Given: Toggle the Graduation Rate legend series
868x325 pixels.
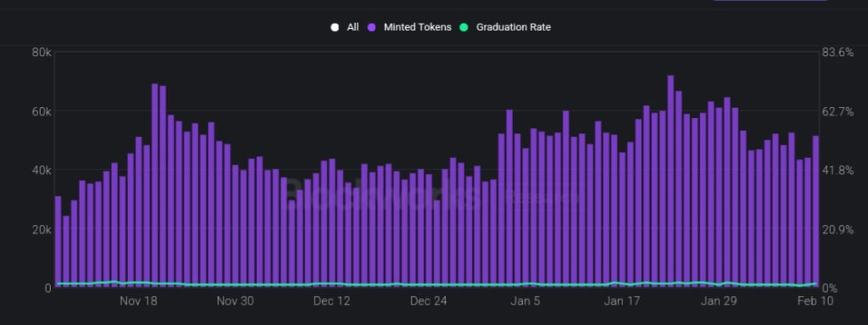Looking at the screenshot, I should (505, 27).
